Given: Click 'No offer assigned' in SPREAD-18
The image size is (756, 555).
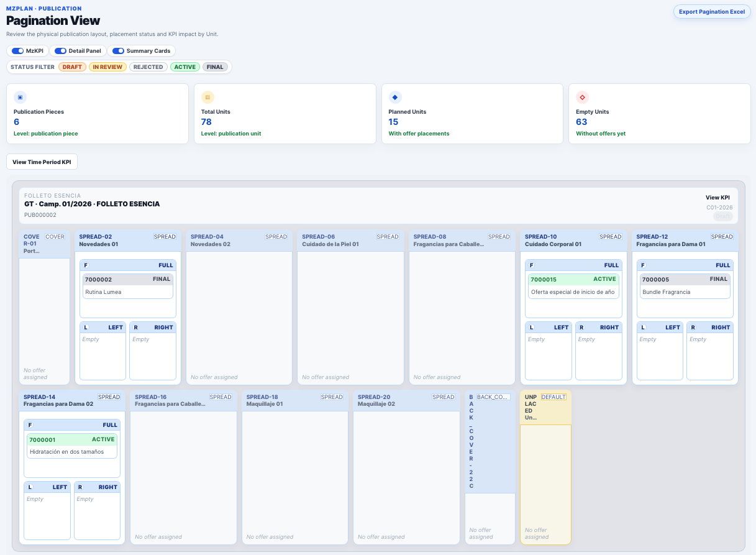Looking at the screenshot, I should [x=270, y=537].
